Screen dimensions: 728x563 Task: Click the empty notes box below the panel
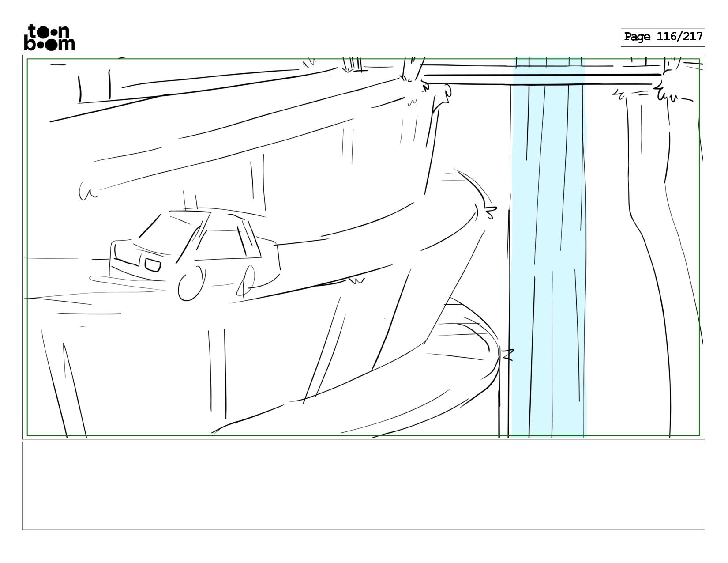(x=363, y=486)
